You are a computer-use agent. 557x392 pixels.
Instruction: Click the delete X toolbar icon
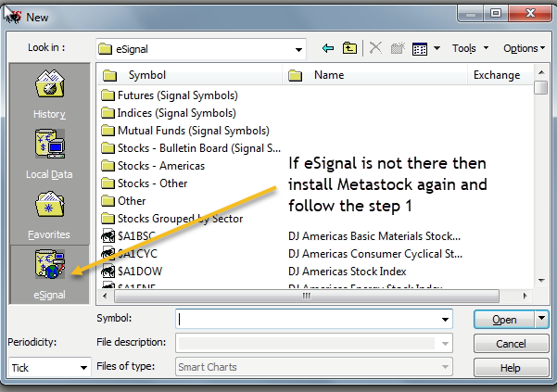pos(375,47)
